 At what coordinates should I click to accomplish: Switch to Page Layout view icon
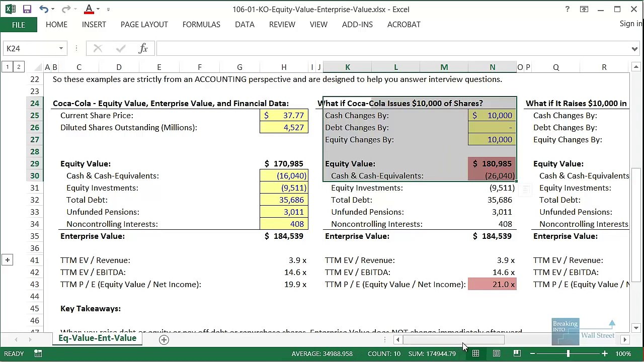point(496,354)
